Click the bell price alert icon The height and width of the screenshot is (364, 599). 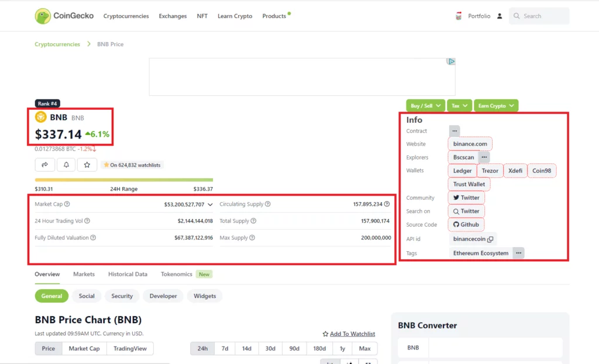[66, 165]
